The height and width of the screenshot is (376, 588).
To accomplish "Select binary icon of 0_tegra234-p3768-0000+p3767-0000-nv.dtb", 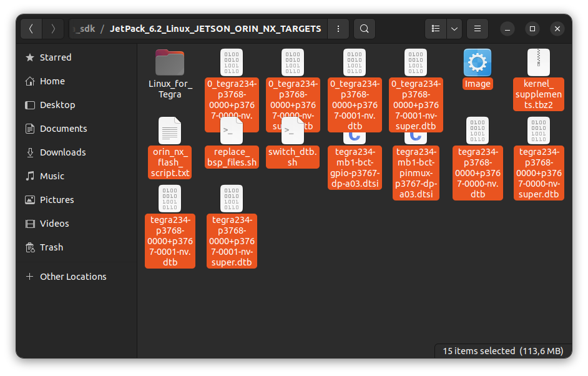I will 232,62.
